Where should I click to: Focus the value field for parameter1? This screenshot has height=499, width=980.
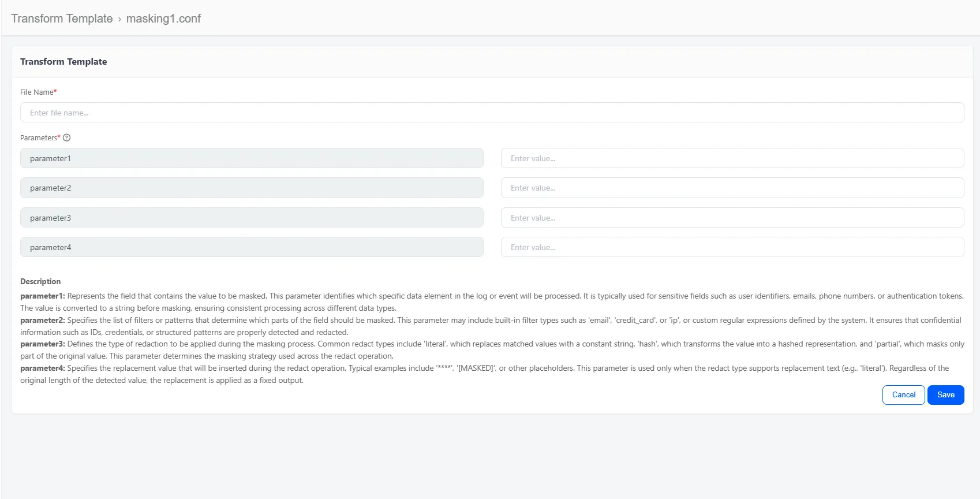[732, 158]
